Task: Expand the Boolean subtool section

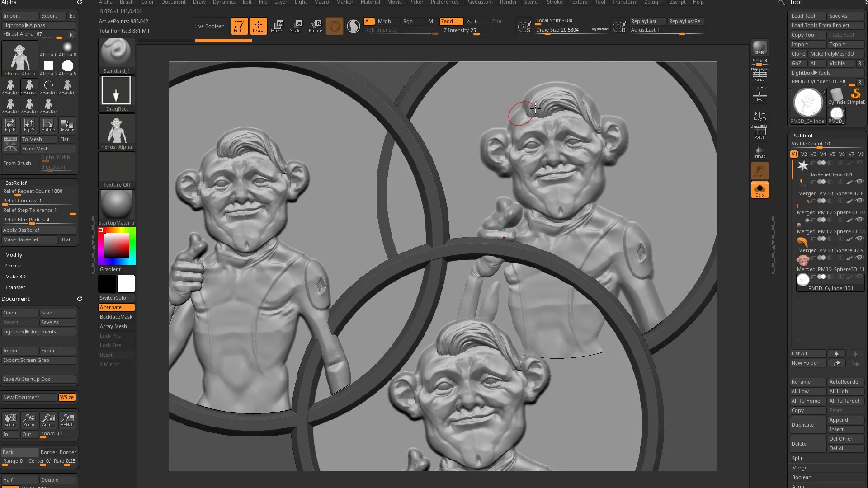Action: click(802, 477)
